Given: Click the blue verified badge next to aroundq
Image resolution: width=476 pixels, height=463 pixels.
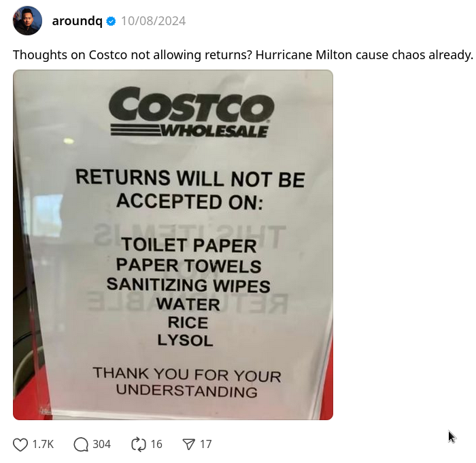Looking at the screenshot, I should click(x=111, y=21).
